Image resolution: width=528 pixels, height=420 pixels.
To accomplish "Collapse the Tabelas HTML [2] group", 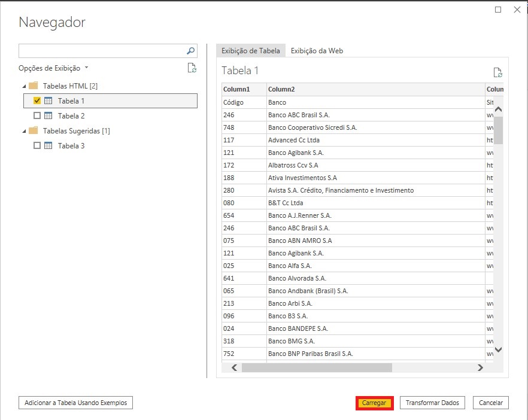I will tap(24, 86).
